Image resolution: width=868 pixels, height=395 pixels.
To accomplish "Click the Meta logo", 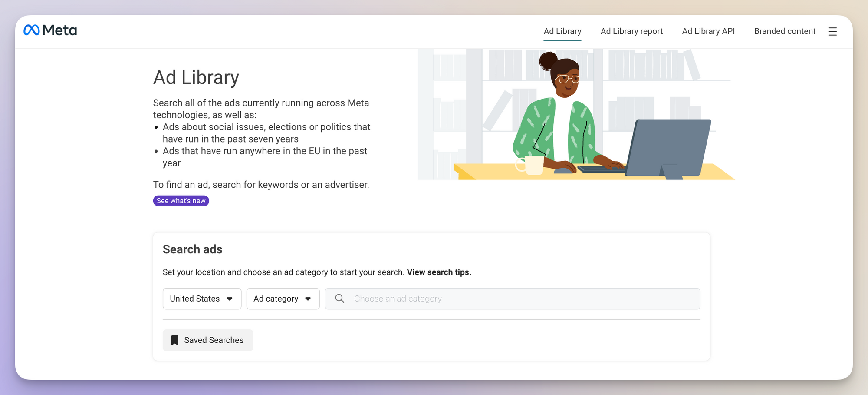I will (x=50, y=30).
